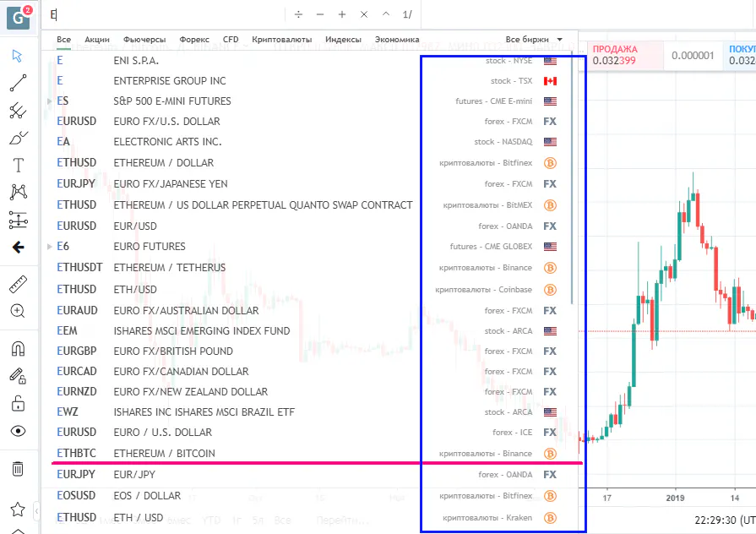The width and height of the screenshot is (756, 534).
Task: Select ETHUSD ETH/USD Coinbase result
Action: (x=309, y=290)
